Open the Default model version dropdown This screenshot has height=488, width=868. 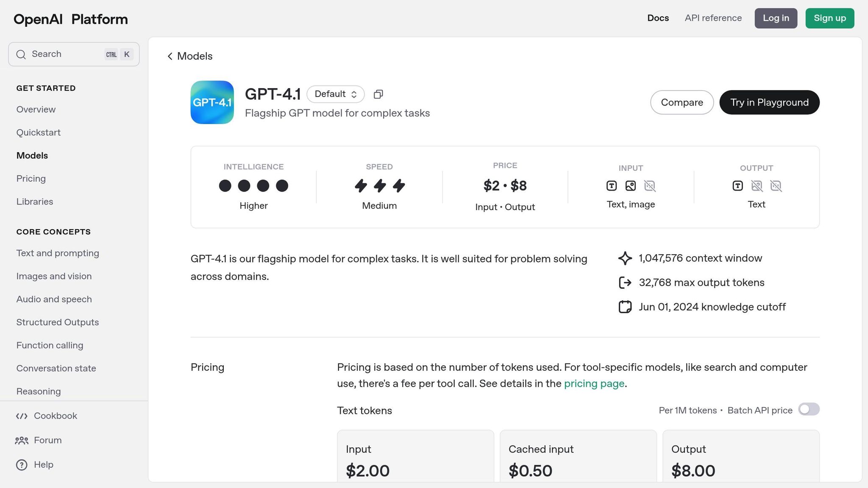click(335, 94)
